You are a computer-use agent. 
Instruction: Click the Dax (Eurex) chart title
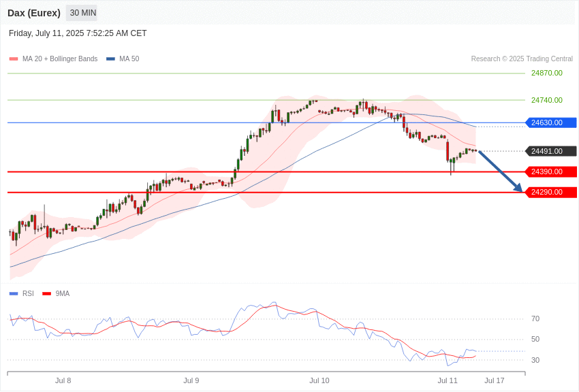(34, 13)
